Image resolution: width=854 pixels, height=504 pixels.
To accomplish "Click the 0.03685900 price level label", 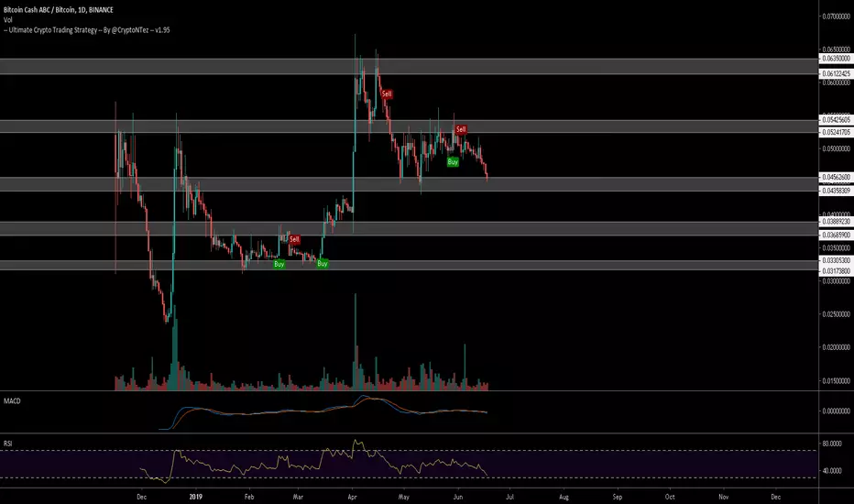I will (836, 235).
